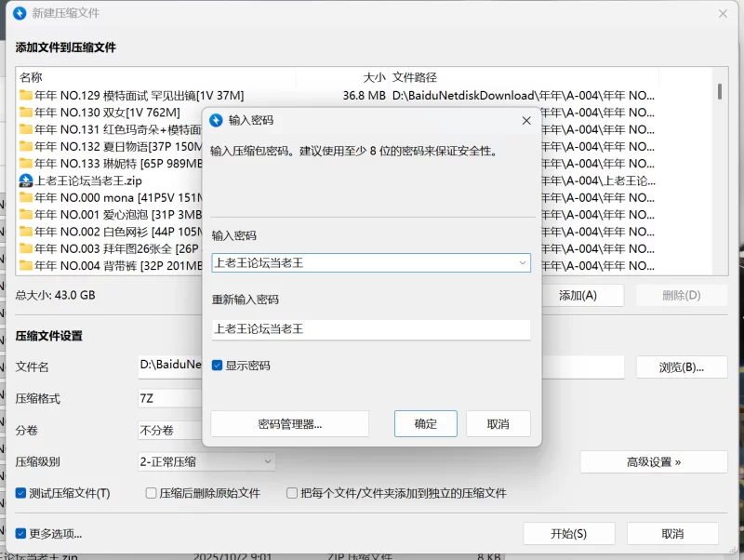Open 密码管理器... button
The width and height of the screenshot is (744, 560).
289,424
